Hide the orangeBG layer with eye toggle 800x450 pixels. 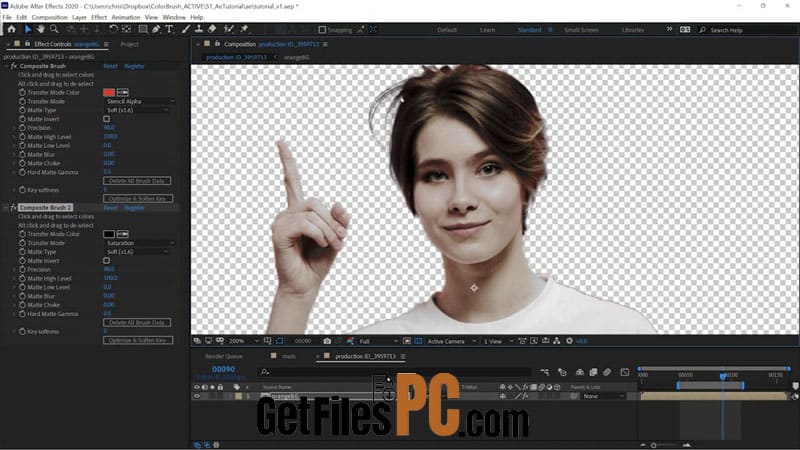[196, 396]
